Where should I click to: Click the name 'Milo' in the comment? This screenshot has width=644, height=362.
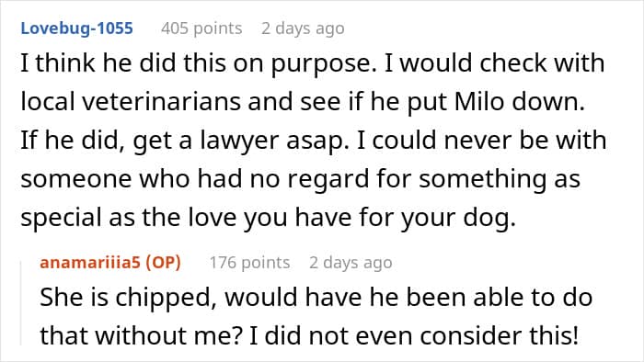479,101
